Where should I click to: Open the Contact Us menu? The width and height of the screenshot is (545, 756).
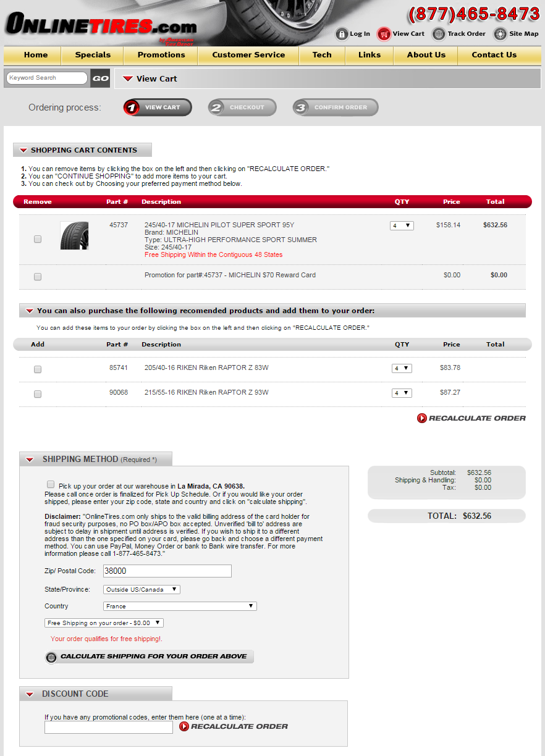pyautogui.click(x=494, y=55)
